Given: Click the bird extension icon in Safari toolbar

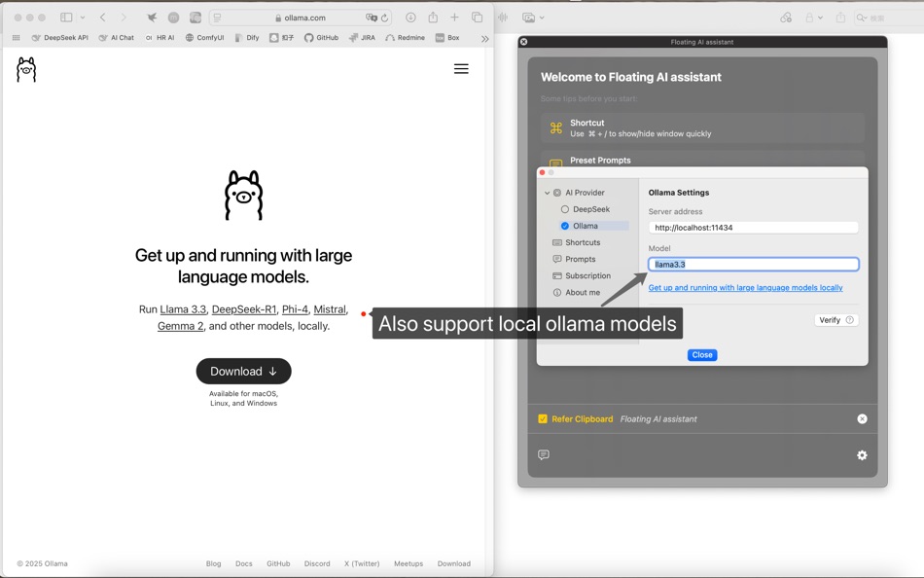Looking at the screenshot, I should point(152,18).
